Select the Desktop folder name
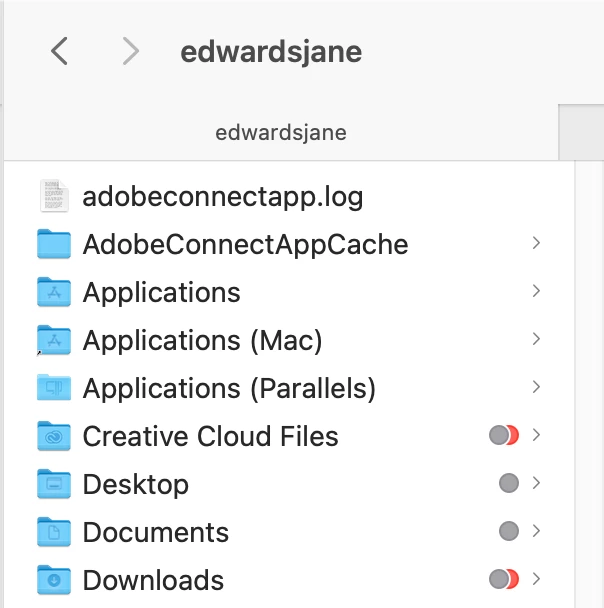The image size is (604, 608). [136, 485]
